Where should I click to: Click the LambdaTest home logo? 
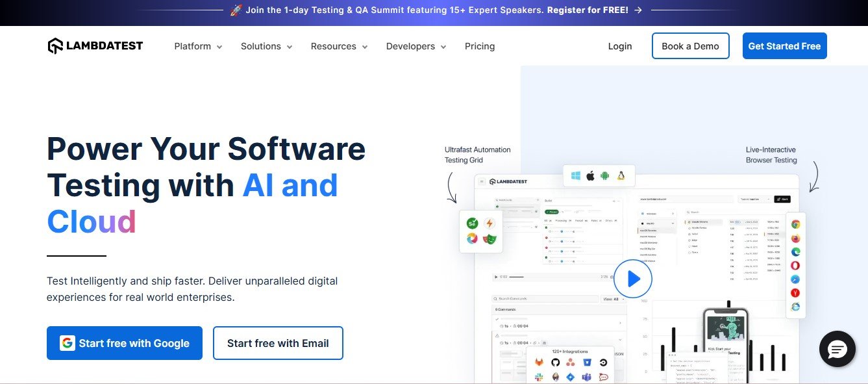pos(95,45)
